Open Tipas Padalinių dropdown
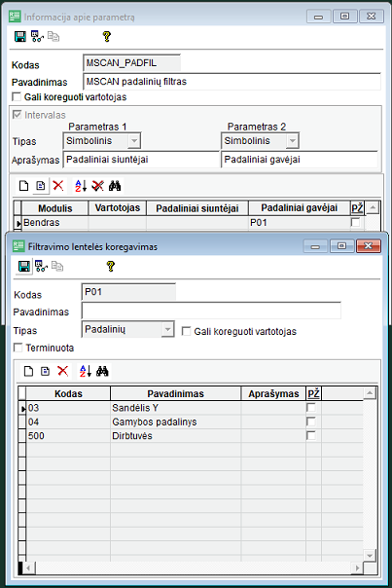The height and width of the screenshot is (588, 392). [x=168, y=330]
